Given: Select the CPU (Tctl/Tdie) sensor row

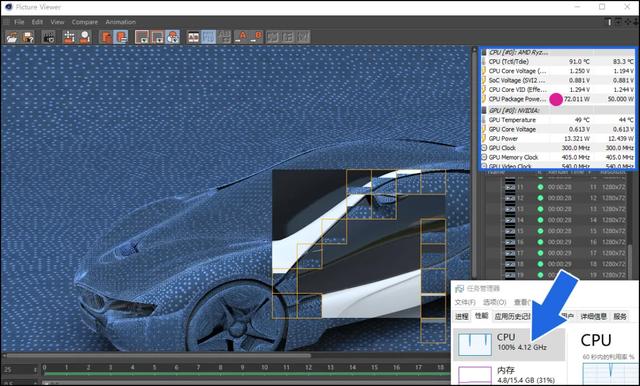Looking at the screenshot, I should [558, 62].
